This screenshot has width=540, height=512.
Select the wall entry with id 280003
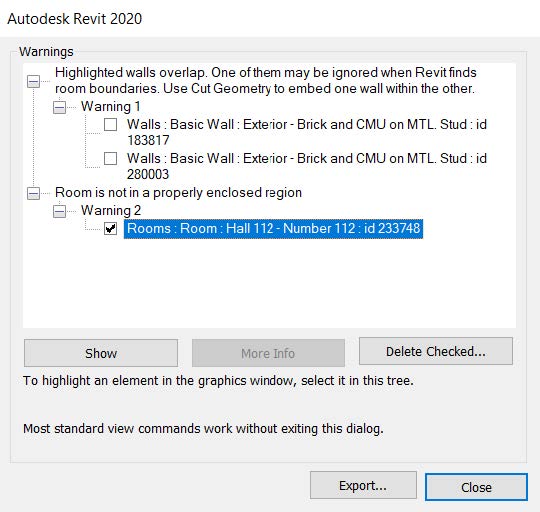pyautogui.click(x=307, y=166)
